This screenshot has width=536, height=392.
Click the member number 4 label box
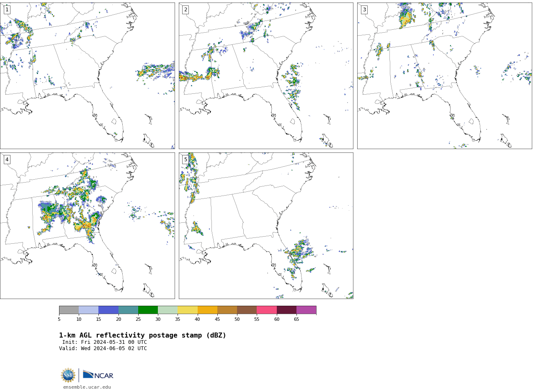(7, 160)
